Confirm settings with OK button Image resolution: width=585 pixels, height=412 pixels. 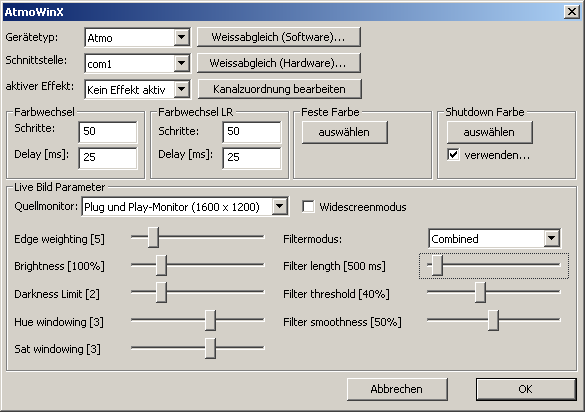point(526,389)
